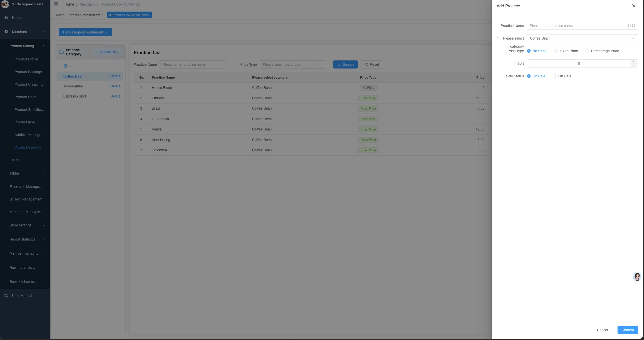This screenshot has height=340, width=644.
Task: Delete the Espresso Shot category
Action: click(115, 96)
